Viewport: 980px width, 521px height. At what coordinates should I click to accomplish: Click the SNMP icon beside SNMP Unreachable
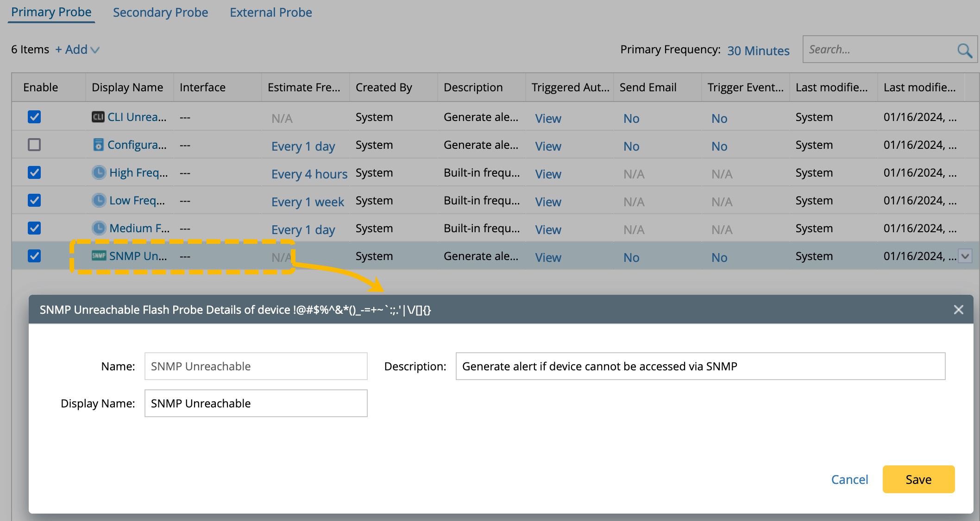pos(99,256)
